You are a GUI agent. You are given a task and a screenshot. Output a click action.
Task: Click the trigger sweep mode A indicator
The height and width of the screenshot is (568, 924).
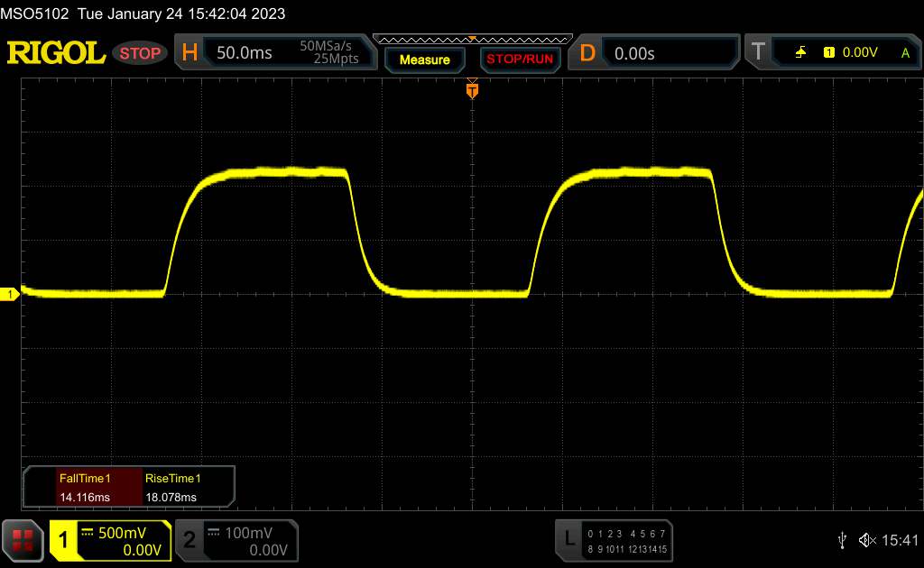(x=905, y=53)
